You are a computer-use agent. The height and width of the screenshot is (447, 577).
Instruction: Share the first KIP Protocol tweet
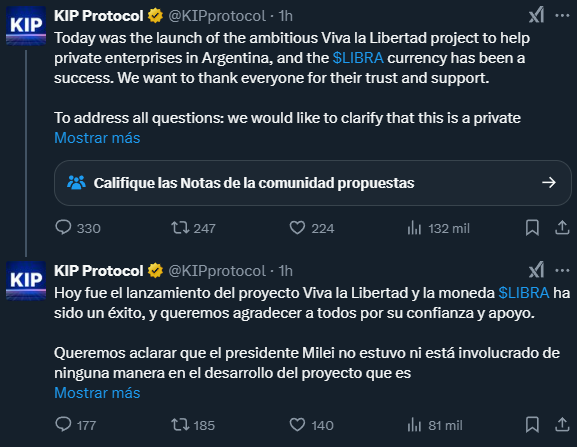point(562,228)
